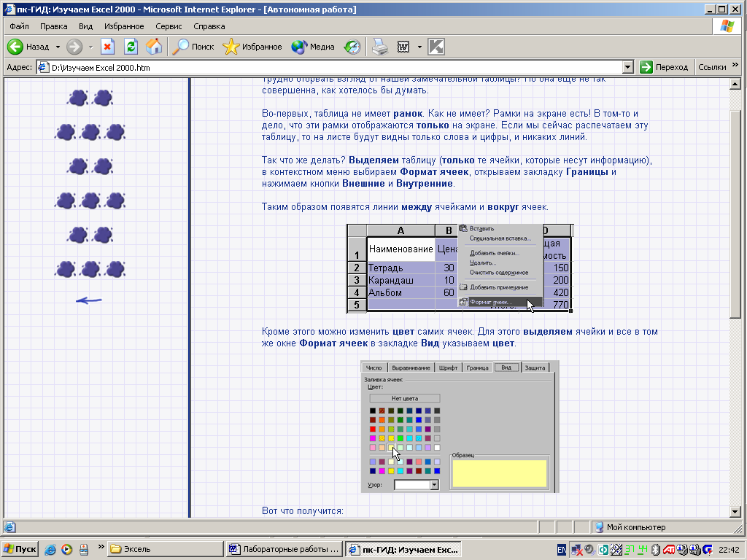Image resolution: width=747 pixels, height=560 pixels.
Task: Expand the Links bar chevron
Action: 735,65
